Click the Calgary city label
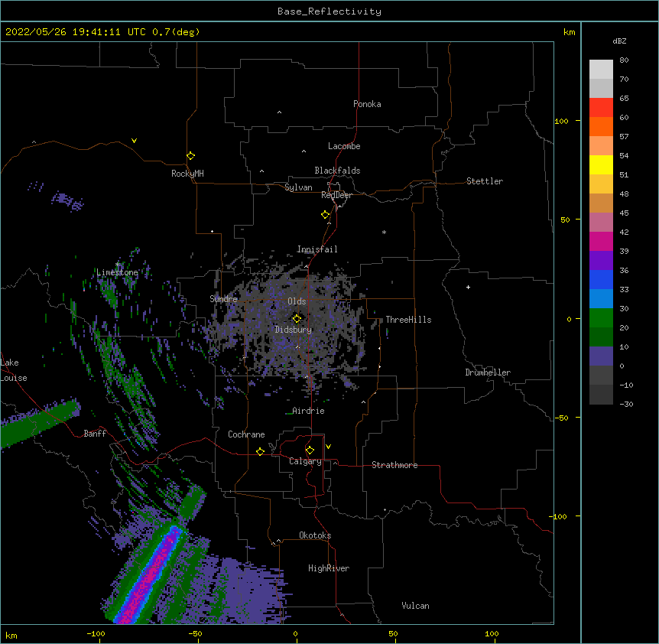 (x=305, y=461)
